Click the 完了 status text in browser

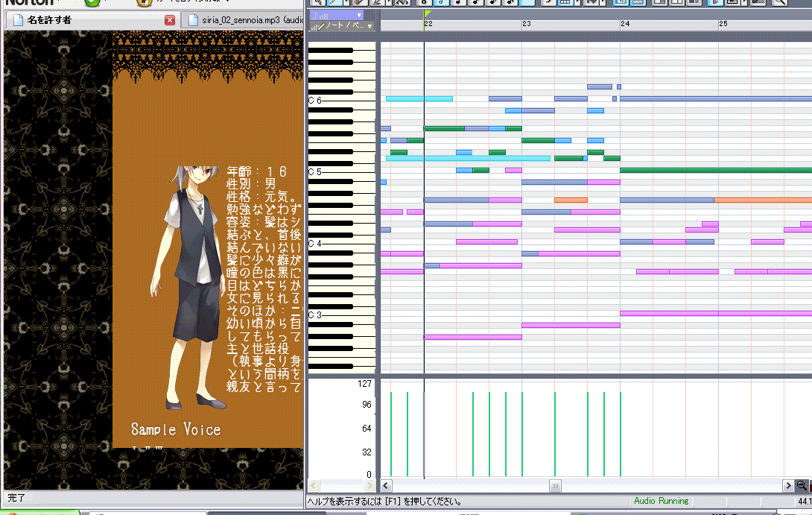click(x=16, y=498)
